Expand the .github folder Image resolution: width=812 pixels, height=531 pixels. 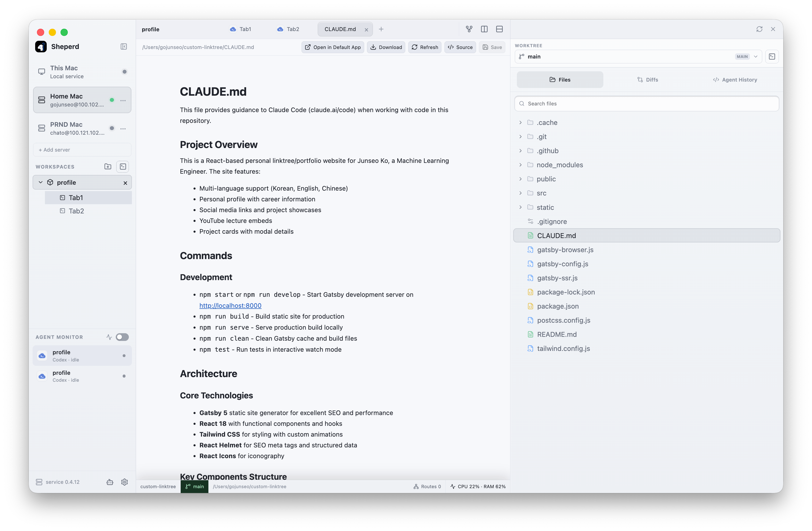[520, 151]
